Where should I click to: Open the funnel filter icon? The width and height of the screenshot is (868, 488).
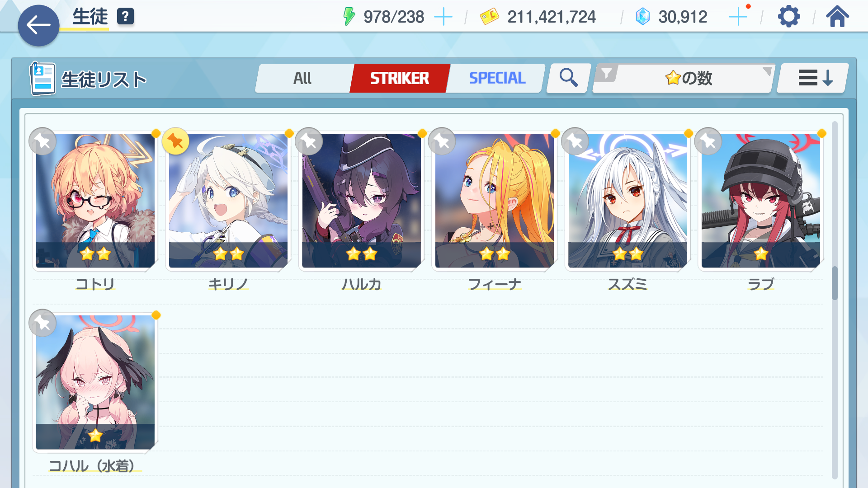point(607,73)
